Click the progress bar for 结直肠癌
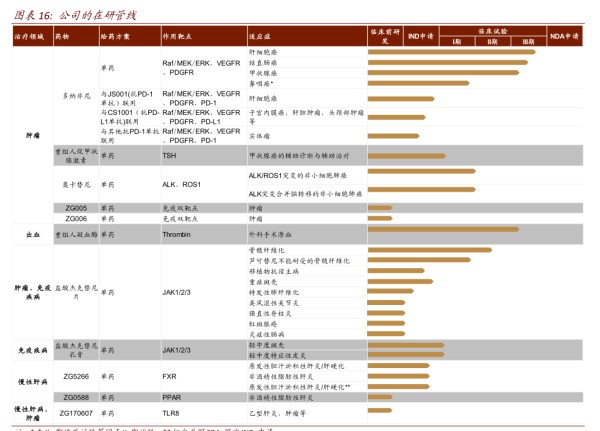 pyautogui.click(x=448, y=62)
